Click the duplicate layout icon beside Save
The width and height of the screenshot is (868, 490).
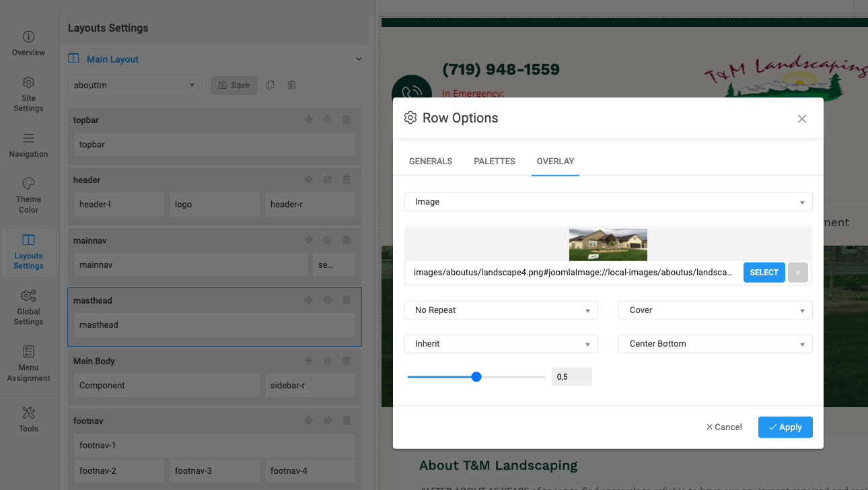270,85
